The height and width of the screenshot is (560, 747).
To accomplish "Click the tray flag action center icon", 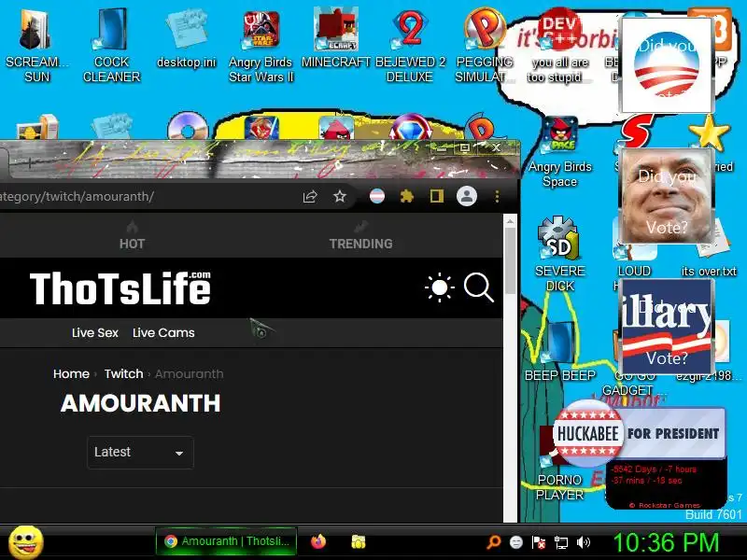I will point(539,542).
